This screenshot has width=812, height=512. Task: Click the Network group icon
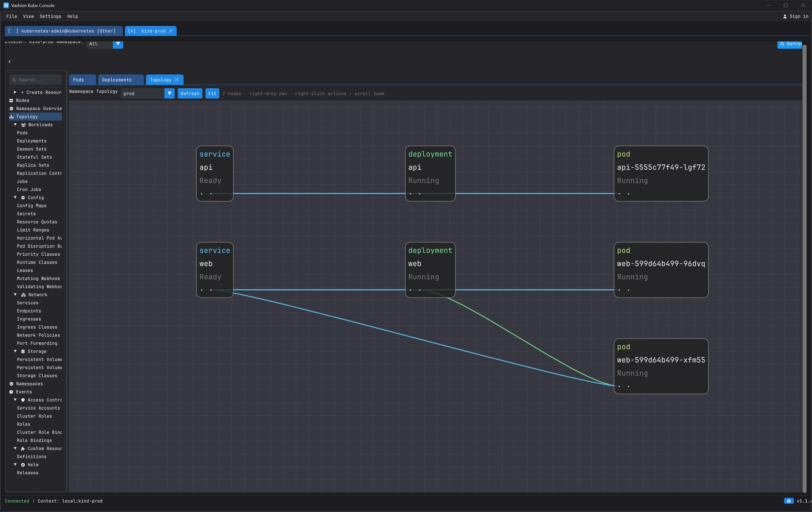23,295
